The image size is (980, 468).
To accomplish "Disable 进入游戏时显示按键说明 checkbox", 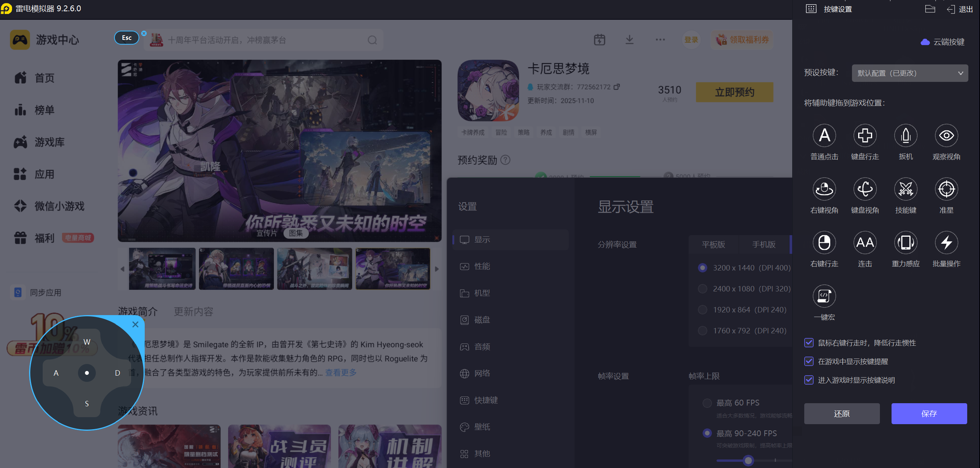I will click(x=809, y=380).
